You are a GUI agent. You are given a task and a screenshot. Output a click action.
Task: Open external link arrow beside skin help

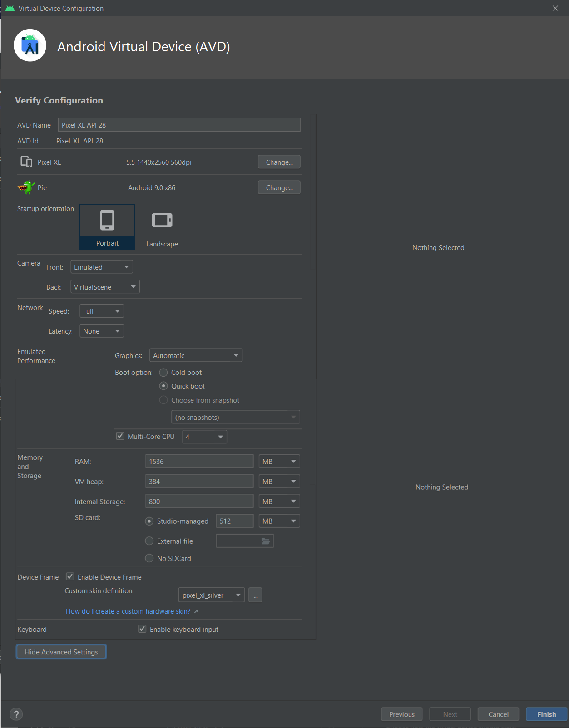coord(196,611)
